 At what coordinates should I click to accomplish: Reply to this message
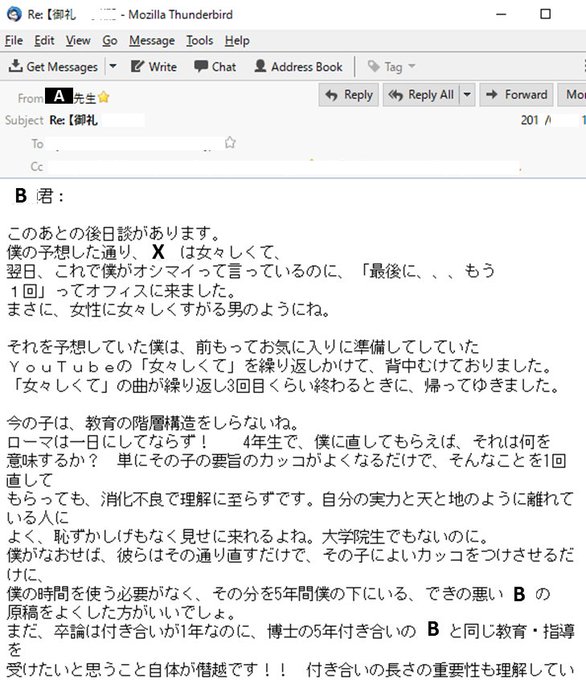point(349,95)
